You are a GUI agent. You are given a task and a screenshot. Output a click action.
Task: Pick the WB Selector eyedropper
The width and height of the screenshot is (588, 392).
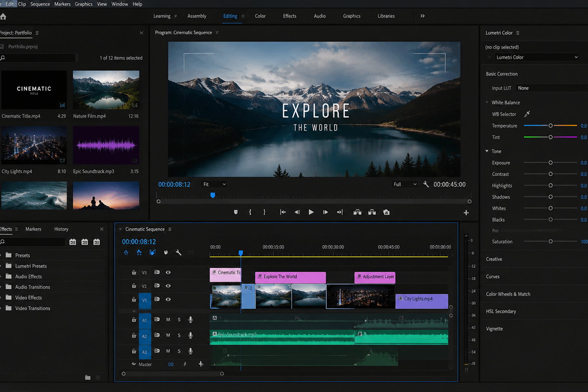527,114
